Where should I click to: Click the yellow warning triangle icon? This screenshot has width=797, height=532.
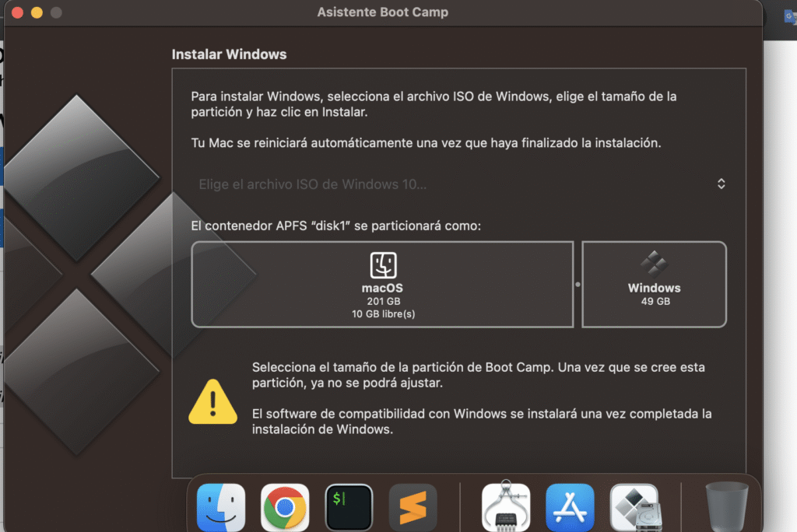[213, 401]
